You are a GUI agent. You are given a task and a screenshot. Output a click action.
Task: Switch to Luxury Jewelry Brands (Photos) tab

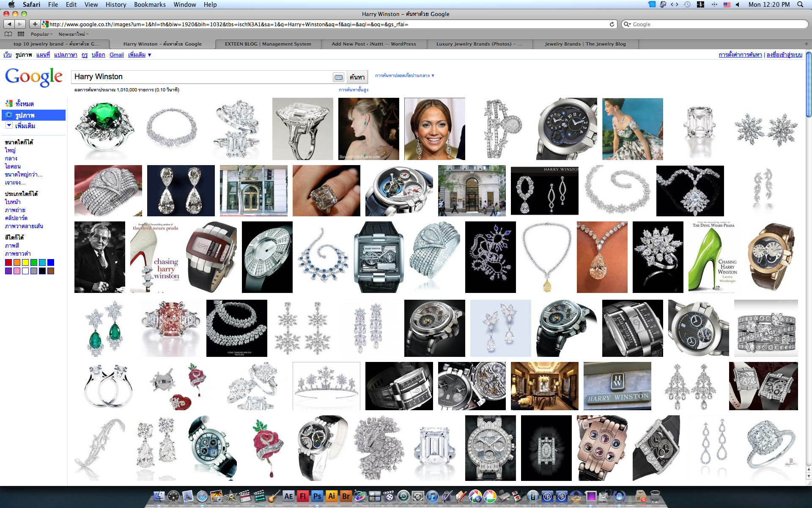point(479,44)
